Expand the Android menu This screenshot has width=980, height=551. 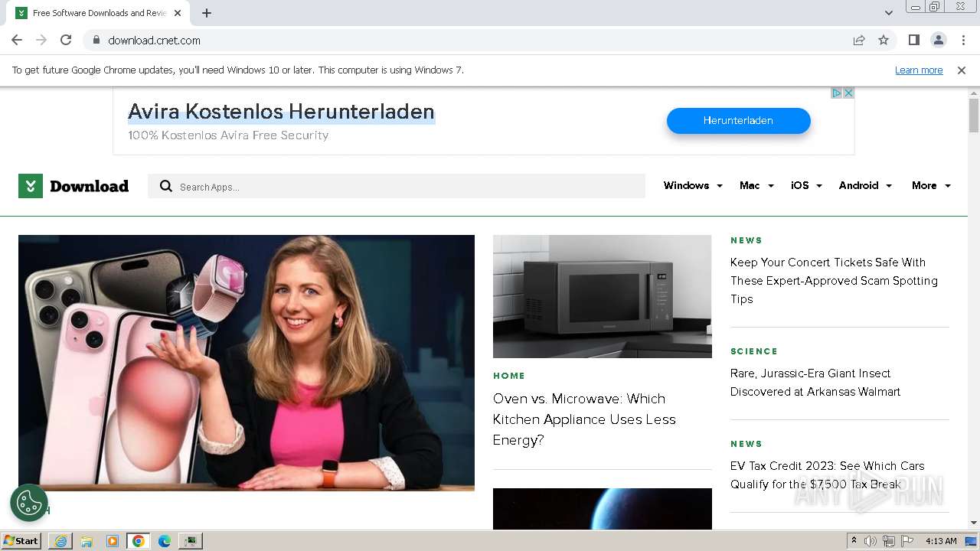(x=865, y=185)
